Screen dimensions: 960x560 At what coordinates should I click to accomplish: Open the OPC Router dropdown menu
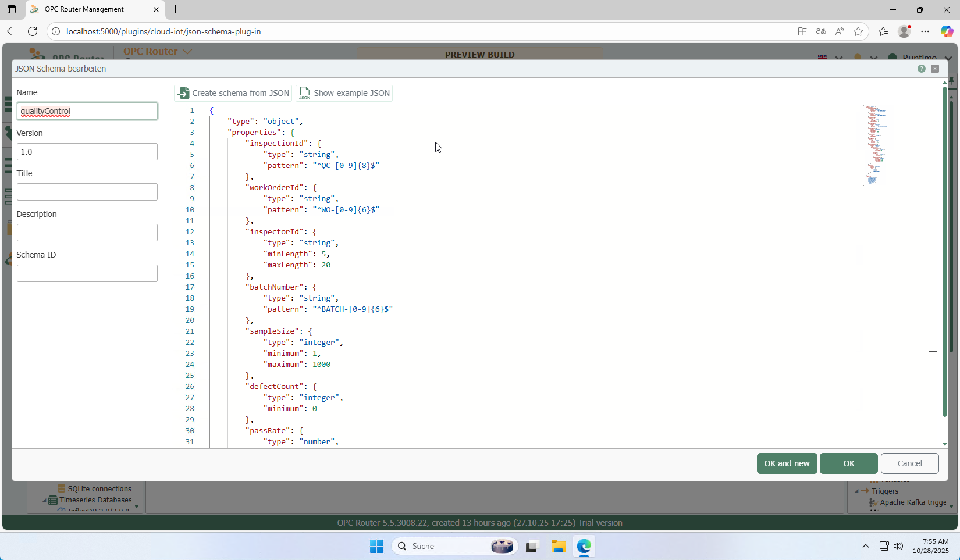187,51
